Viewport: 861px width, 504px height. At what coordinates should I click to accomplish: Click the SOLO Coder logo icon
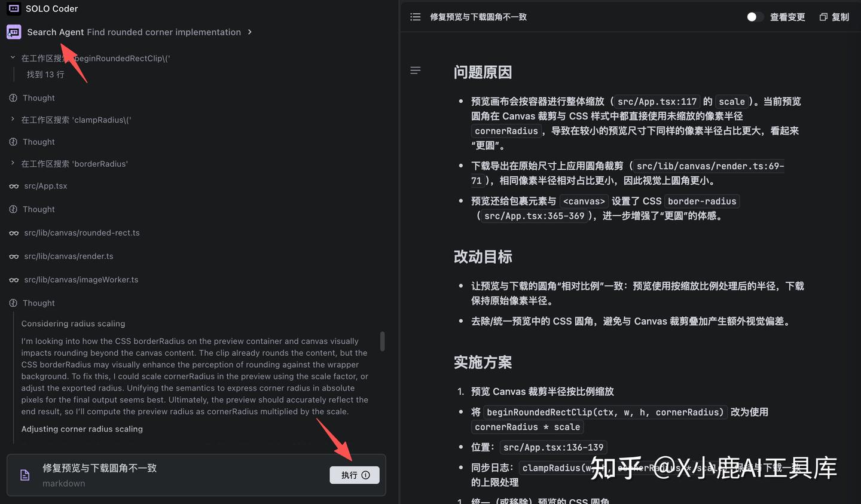pos(13,8)
